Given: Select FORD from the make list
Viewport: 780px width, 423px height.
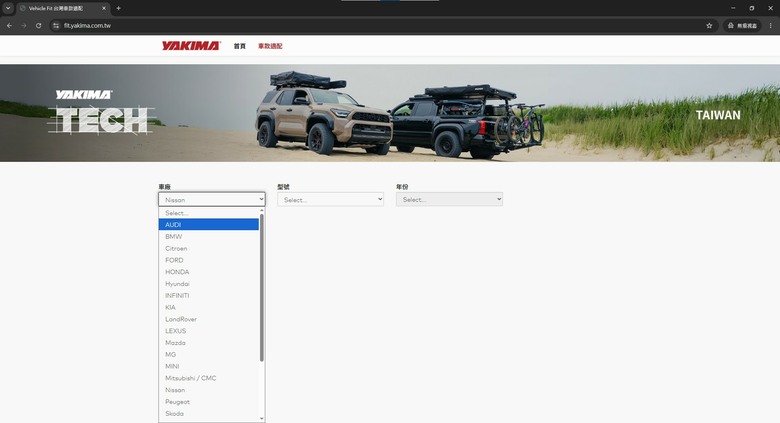Looking at the screenshot, I should pos(209,260).
